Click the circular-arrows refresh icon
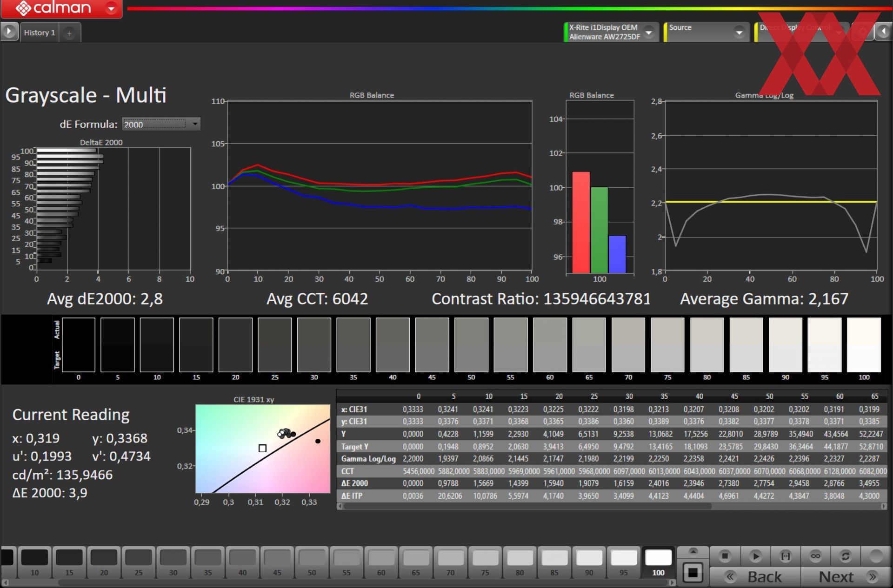This screenshot has width=893, height=588. (846, 556)
